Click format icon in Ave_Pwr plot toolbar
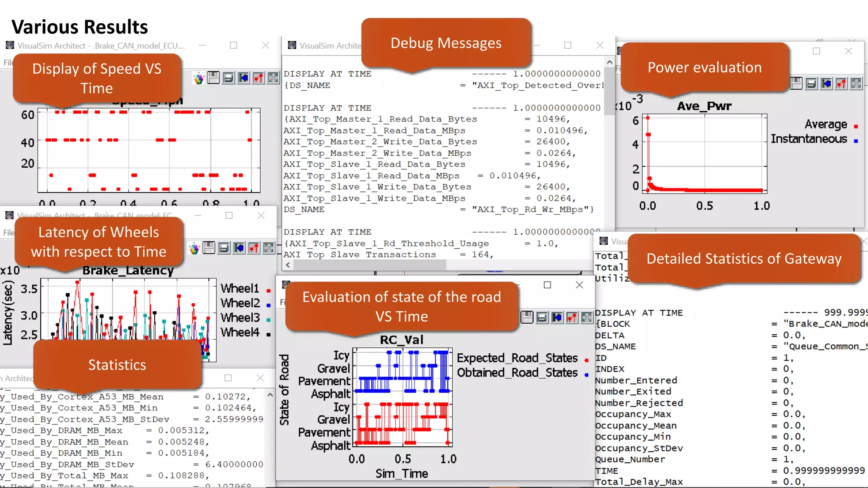Viewport: 868px width, 488px height. coord(841,84)
